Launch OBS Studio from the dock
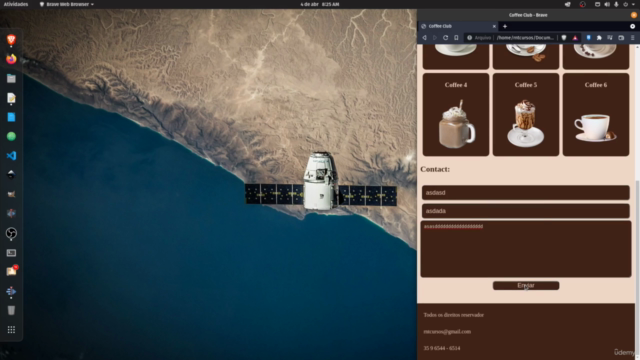Viewport: 640px width, 360px height. 11,233
